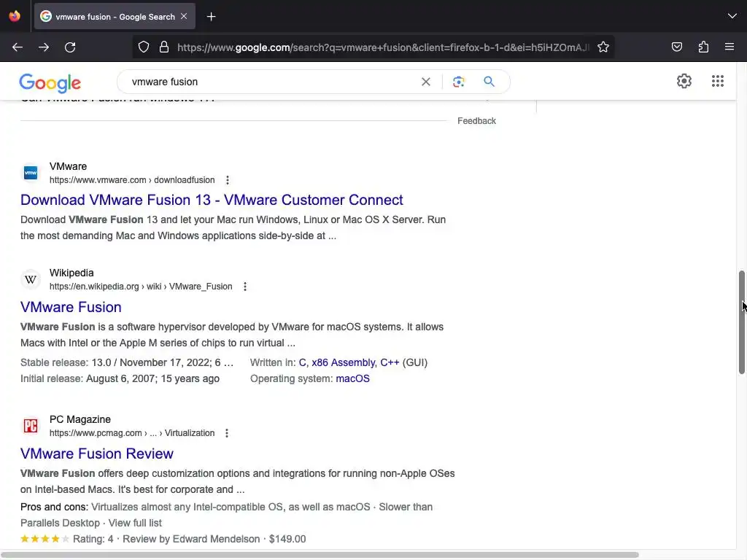Submit search with magnifier icon
Screen dimensions: 747x560
489,82
